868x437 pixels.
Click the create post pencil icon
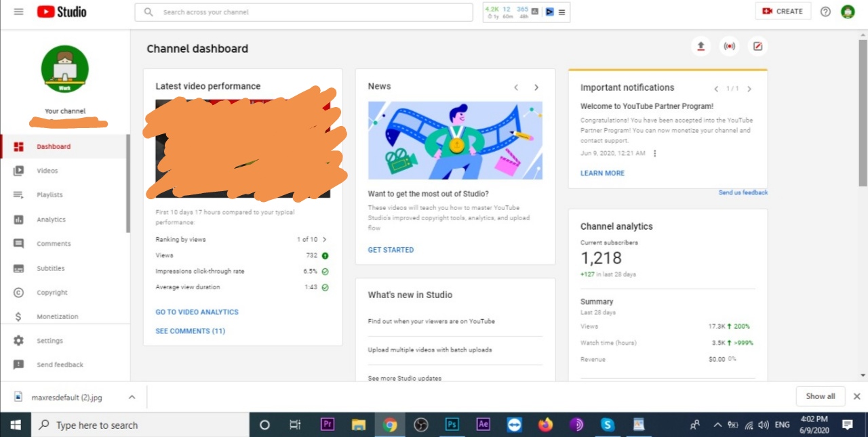[757, 47]
